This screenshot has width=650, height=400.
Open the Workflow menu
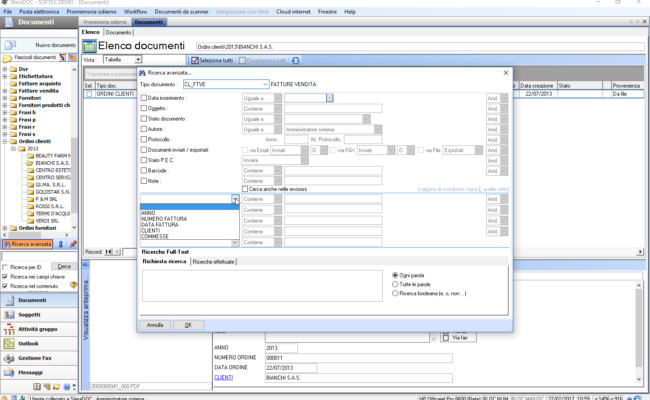[135, 12]
